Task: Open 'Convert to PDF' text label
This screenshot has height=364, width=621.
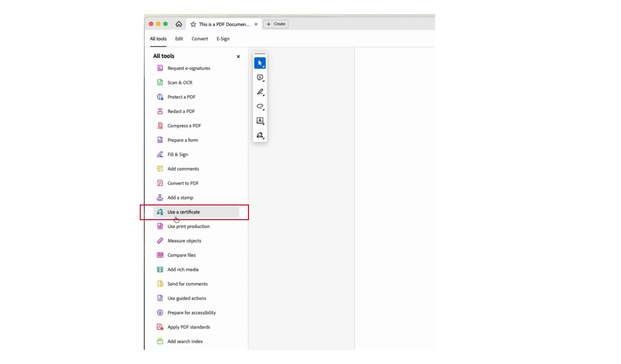Action: pyautogui.click(x=183, y=183)
